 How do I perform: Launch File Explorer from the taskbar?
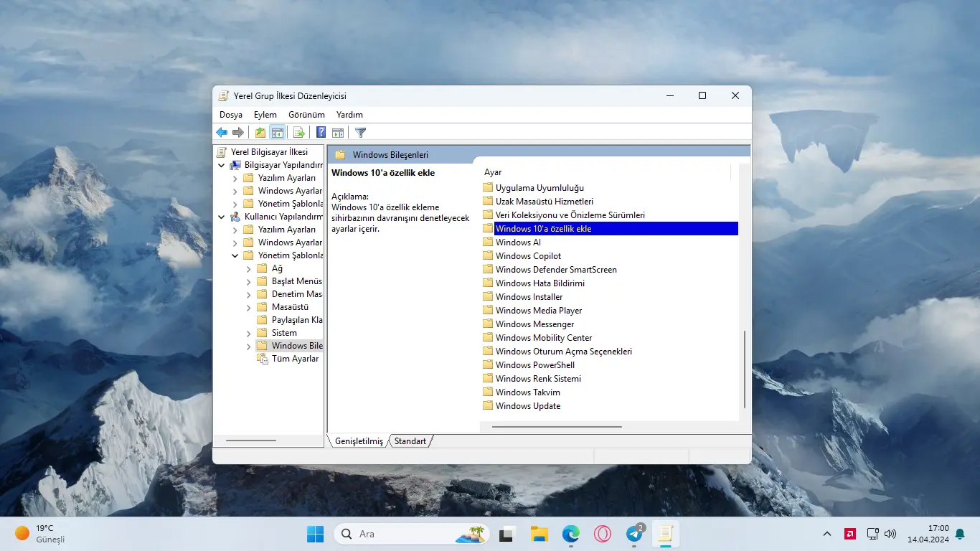[x=540, y=534]
